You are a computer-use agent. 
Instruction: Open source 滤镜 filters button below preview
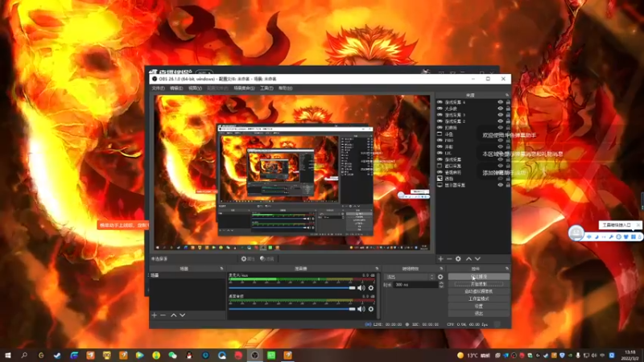click(x=267, y=259)
